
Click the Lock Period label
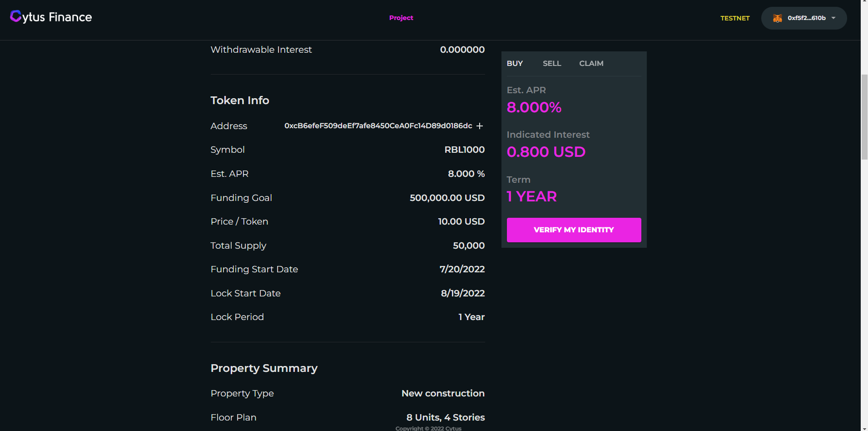pyautogui.click(x=237, y=317)
